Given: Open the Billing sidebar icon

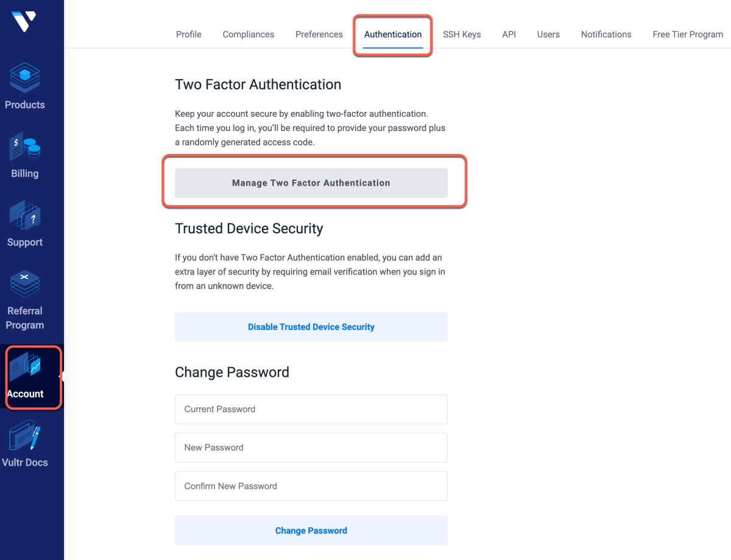Looking at the screenshot, I should [x=25, y=148].
